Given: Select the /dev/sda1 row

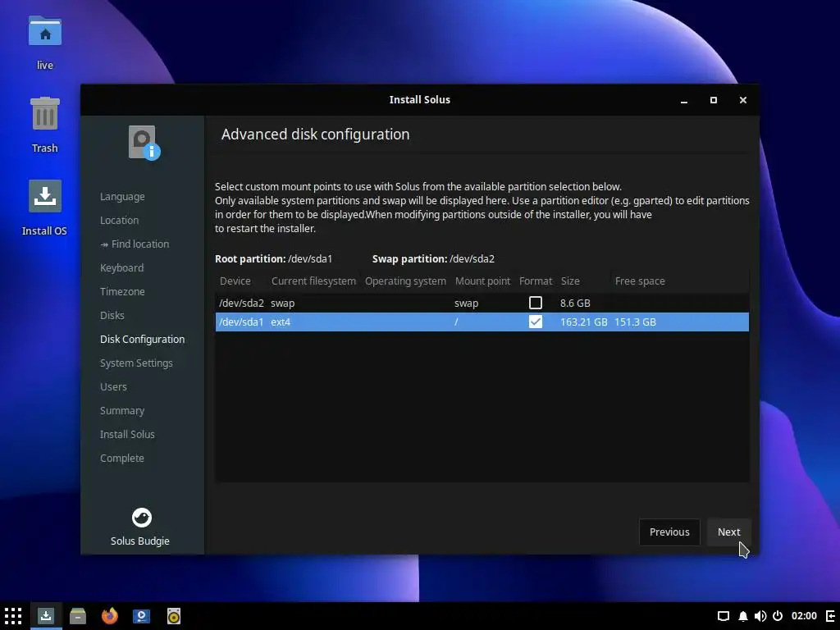Looking at the screenshot, I should click(482, 322).
